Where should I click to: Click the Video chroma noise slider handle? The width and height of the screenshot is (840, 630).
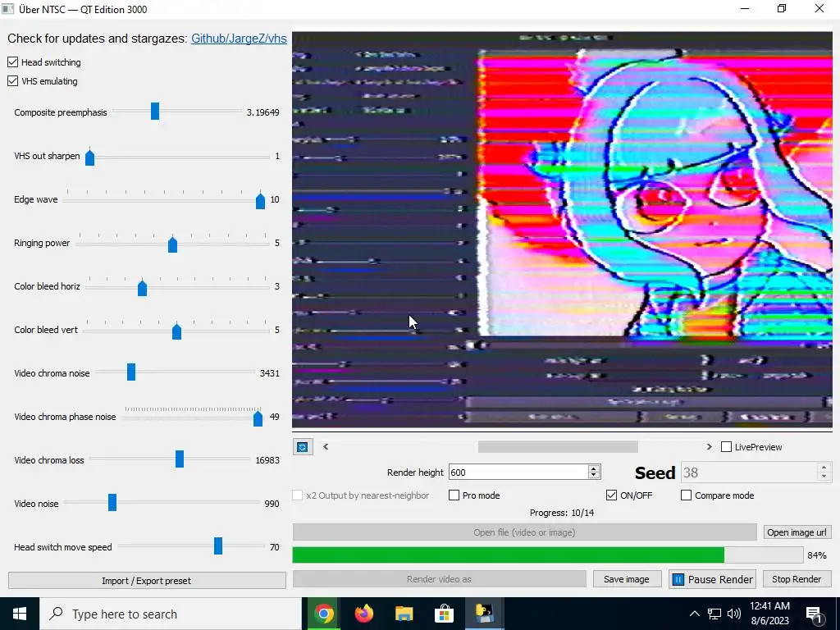(x=131, y=372)
